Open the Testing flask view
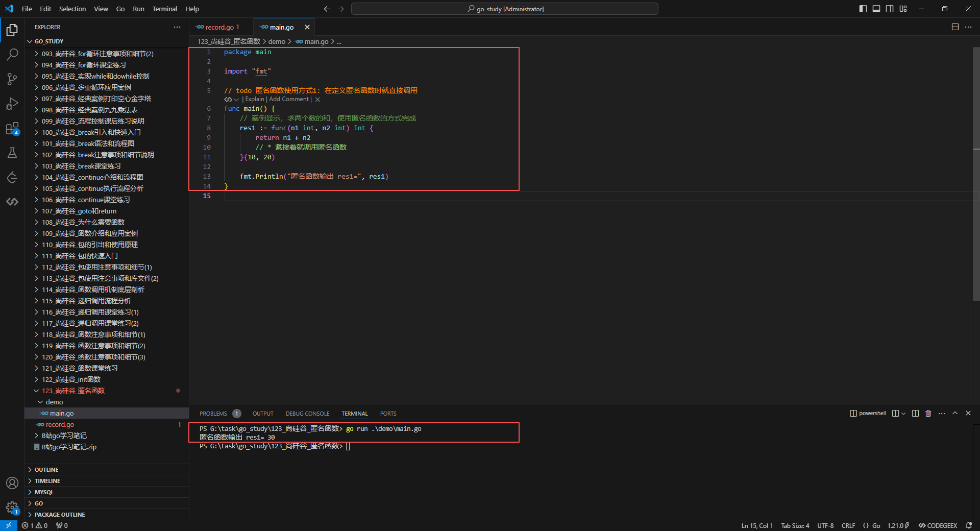 point(12,153)
